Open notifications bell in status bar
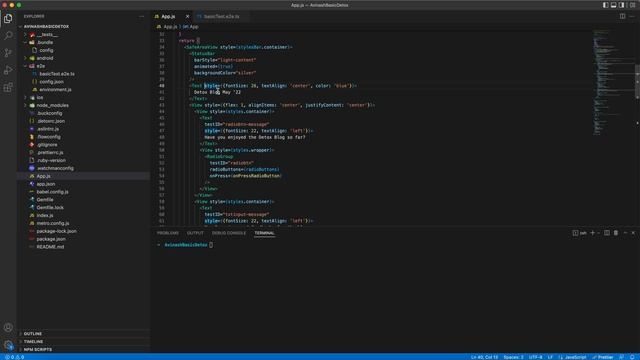640x360 pixels. point(632,357)
